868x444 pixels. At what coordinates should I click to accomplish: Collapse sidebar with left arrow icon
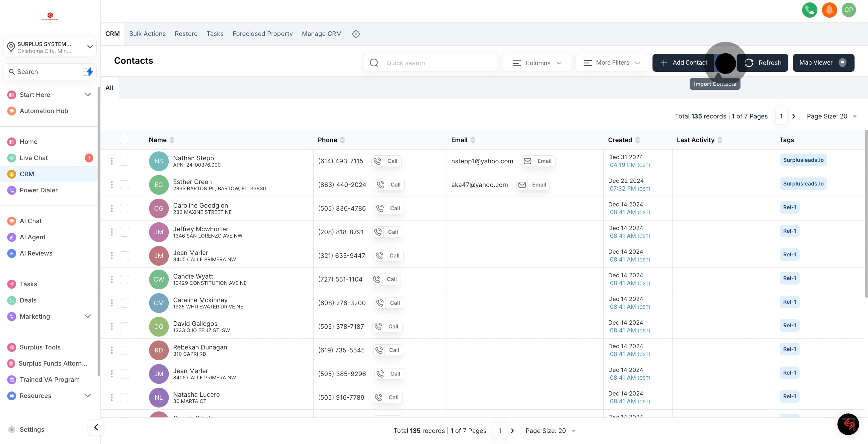(x=96, y=427)
